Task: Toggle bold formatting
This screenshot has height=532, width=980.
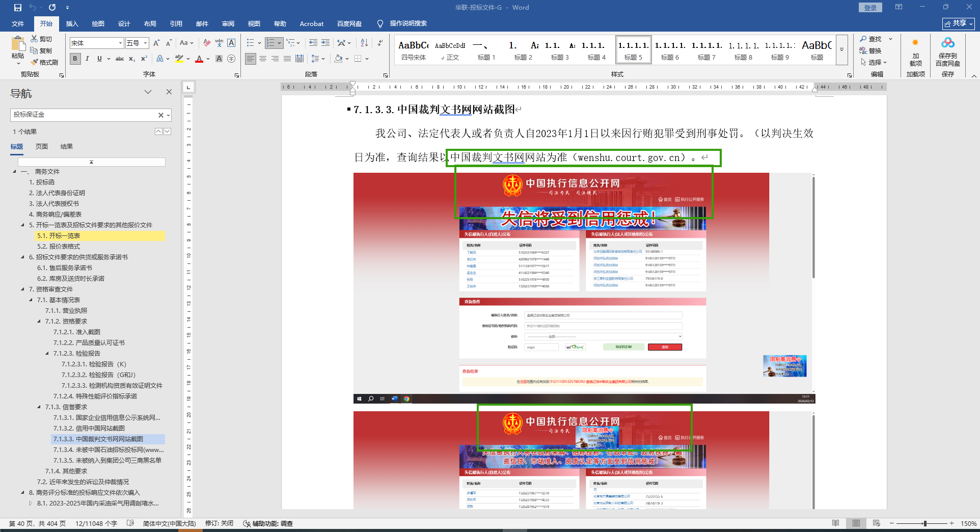Action: 75,59
